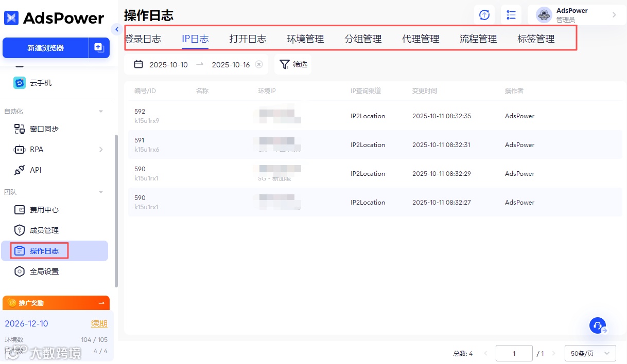Open the 分组管理 tab
The height and width of the screenshot is (364, 627).
363,39
